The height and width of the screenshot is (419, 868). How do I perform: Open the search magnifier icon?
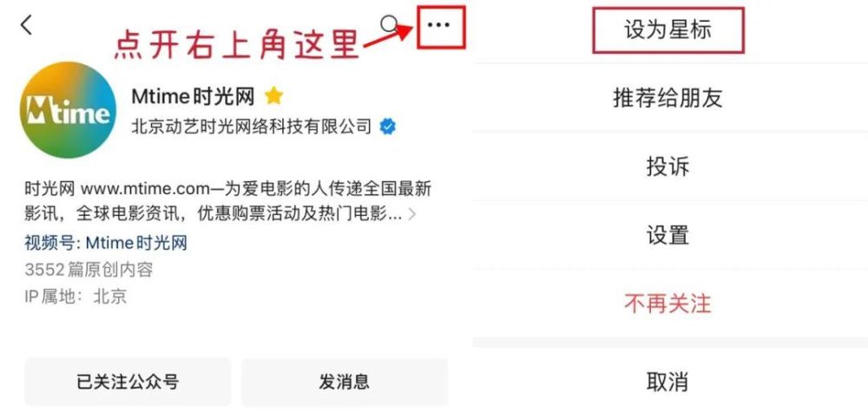click(x=391, y=25)
